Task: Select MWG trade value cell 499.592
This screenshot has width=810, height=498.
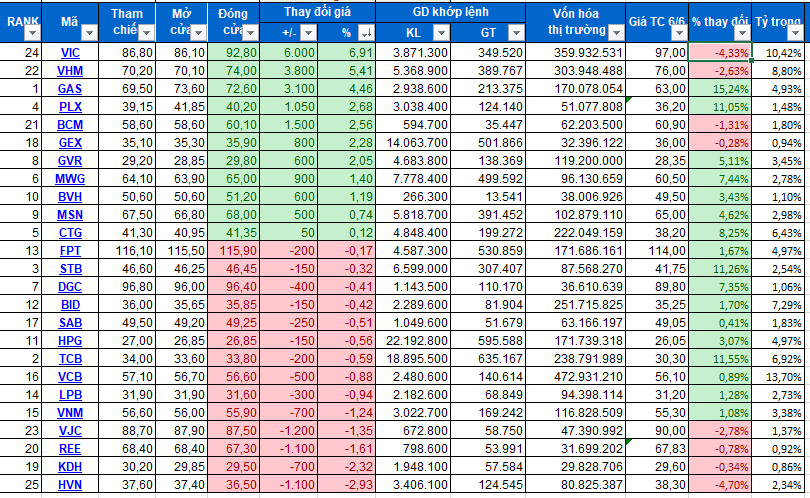Action: coord(488,179)
